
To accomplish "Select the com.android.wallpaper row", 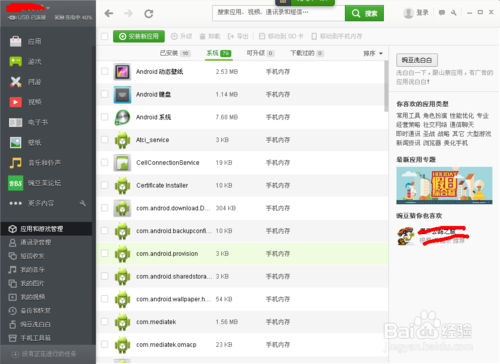I will tap(242, 299).
